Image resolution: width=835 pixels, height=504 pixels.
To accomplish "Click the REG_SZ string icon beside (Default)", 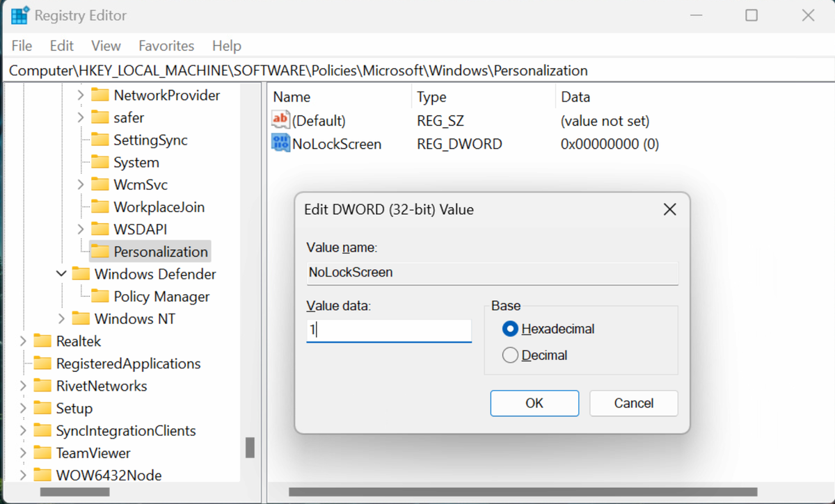I will (x=280, y=120).
